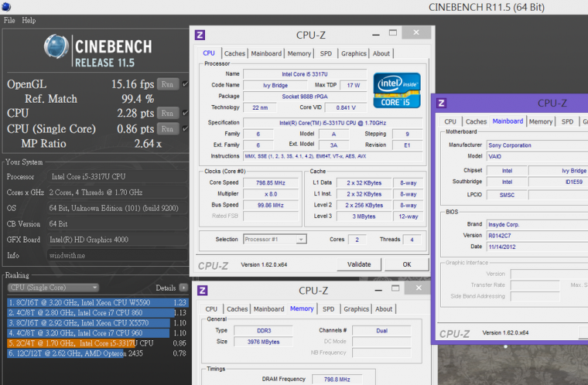This screenshot has height=385, width=588.
Task: Click the purple CPU-Z icon in Mainboard window
Action: click(x=441, y=103)
